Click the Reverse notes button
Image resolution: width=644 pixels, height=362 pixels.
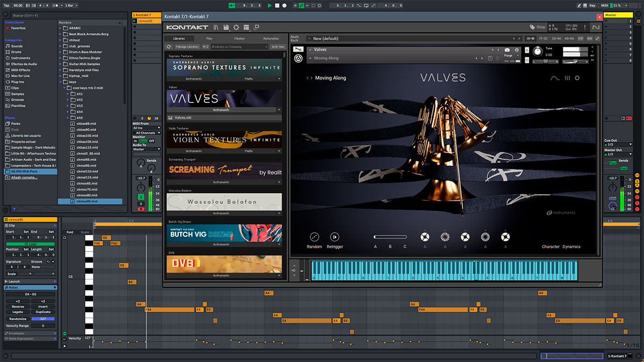[18, 307]
